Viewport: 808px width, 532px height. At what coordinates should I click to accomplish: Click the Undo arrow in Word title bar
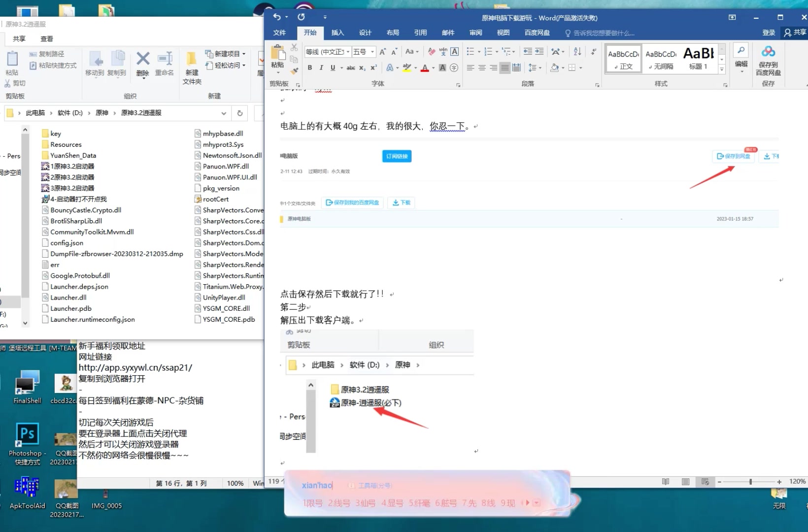click(277, 17)
